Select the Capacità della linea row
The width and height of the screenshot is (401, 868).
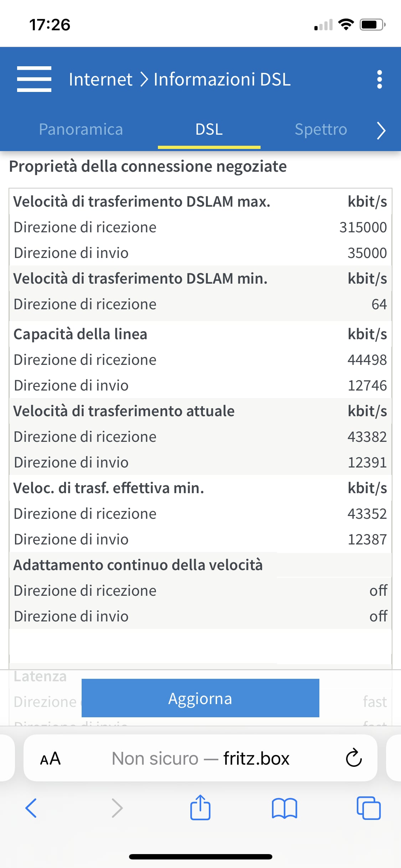pyautogui.click(x=200, y=334)
